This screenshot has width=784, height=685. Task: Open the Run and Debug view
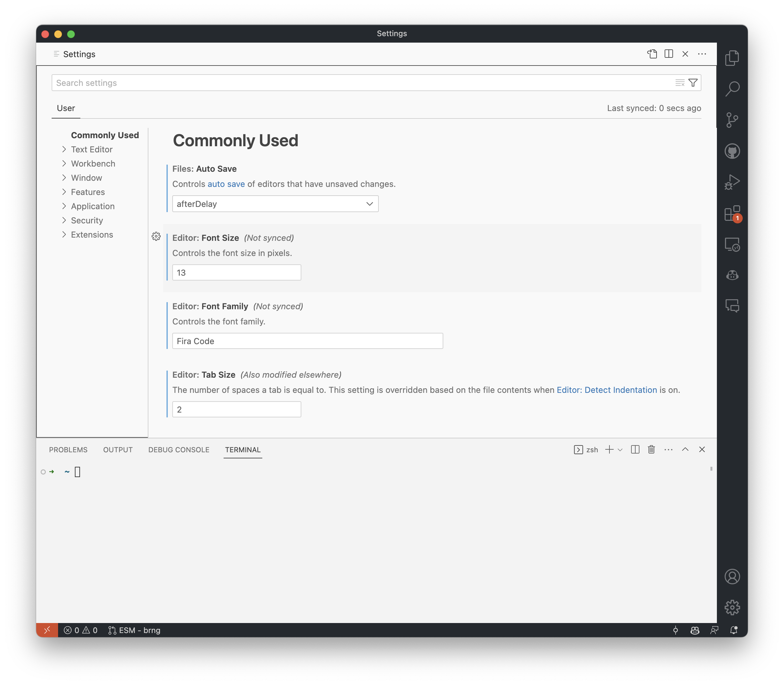732,182
